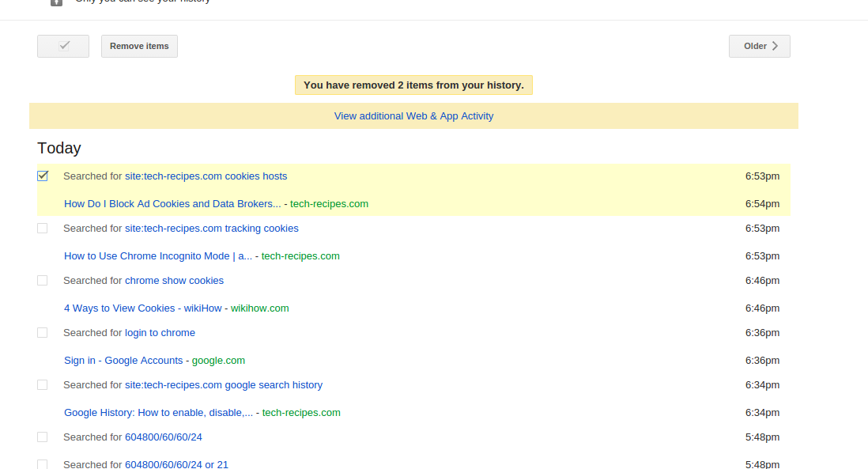Screen dimensions: 868x469
Task: Open 'How Do I Block Ad Cookies' result
Action: click(172, 203)
